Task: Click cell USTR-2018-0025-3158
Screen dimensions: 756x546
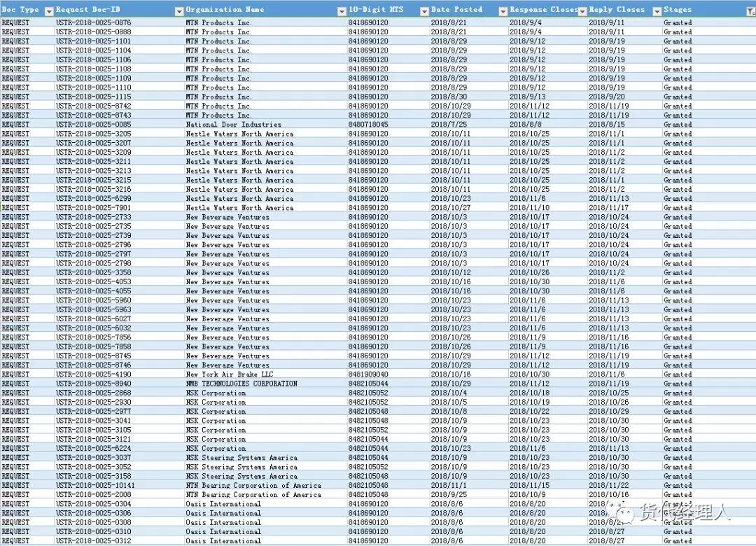Action: 94,476
